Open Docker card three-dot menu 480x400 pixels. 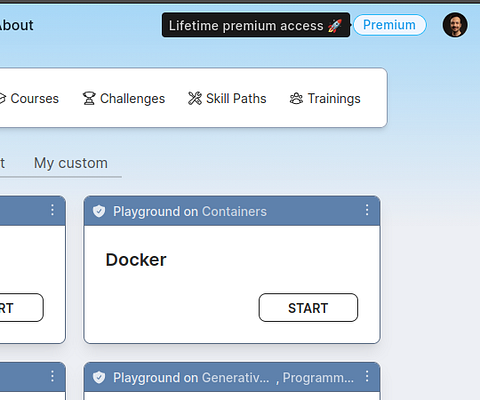367,210
